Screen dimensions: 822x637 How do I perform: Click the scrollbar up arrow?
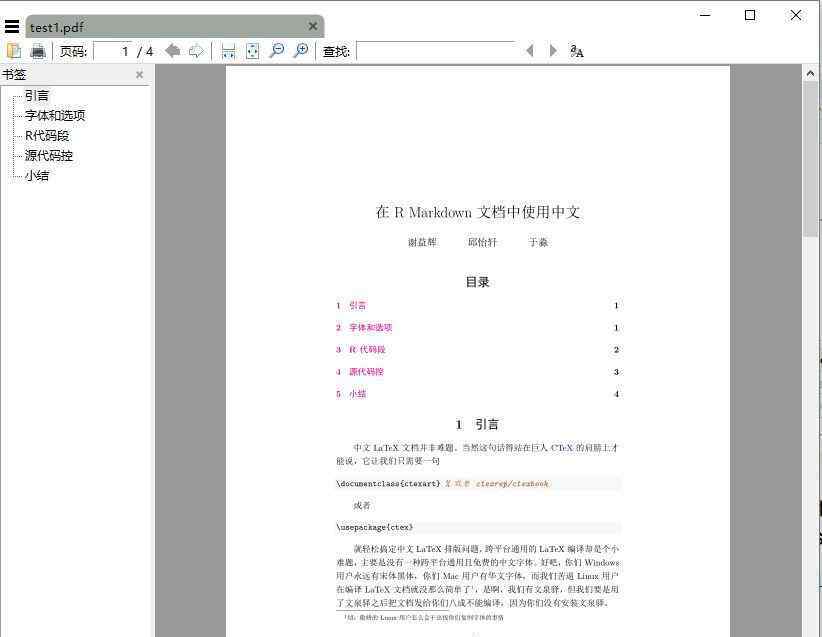pyautogui.click(x=810, y=74)
